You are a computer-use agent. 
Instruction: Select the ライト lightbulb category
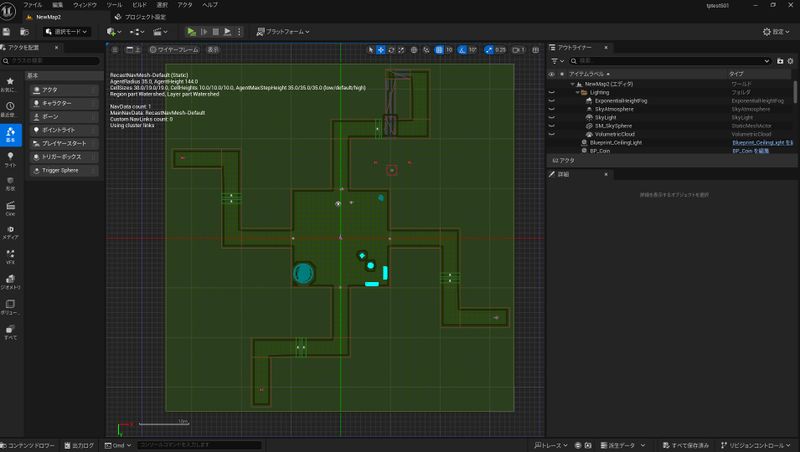(10, 159)
